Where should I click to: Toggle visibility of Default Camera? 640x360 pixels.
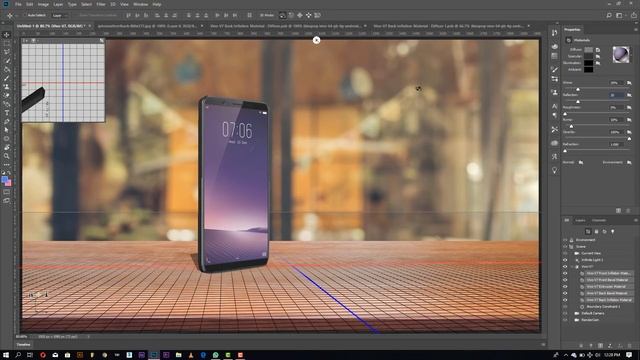pos(565,313)
